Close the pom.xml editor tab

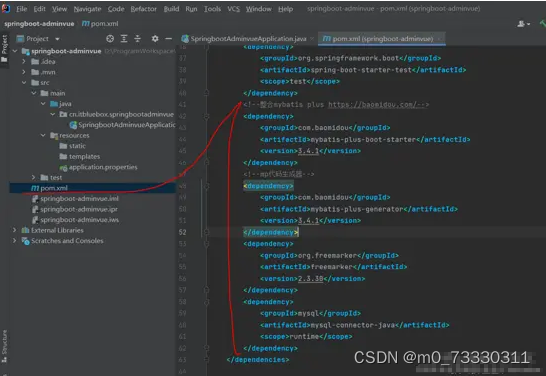[x=439, y=39]
